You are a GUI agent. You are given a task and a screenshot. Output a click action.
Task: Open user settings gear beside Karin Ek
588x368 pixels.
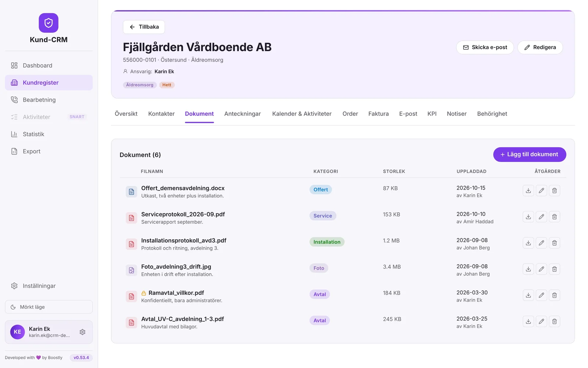[x=82, y=332]
